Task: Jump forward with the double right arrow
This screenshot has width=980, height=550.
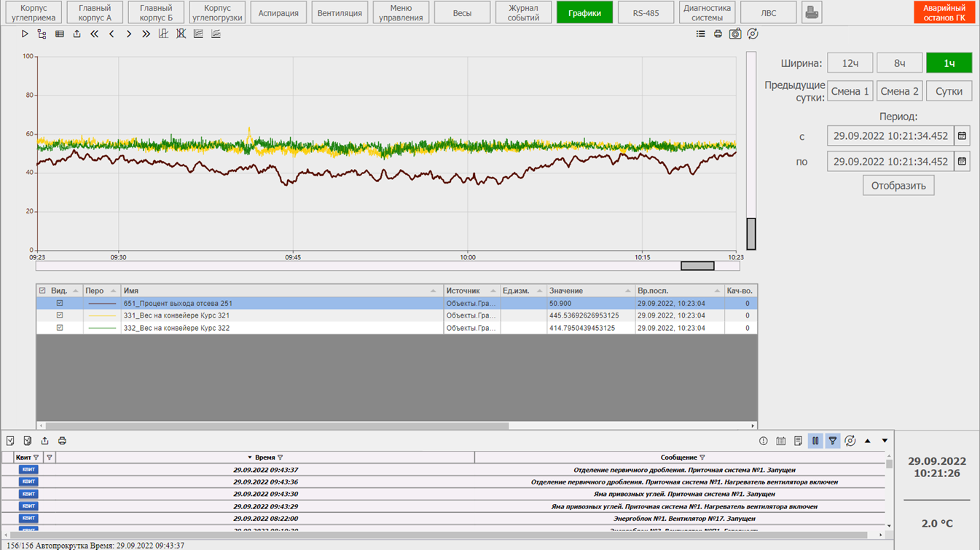Action: point(146,34)
